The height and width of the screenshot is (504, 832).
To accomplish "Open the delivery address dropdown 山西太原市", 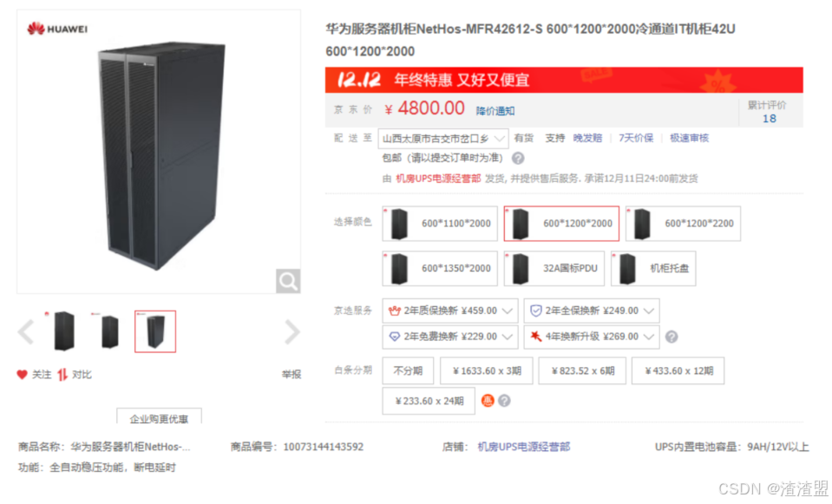I will point(443,139).
